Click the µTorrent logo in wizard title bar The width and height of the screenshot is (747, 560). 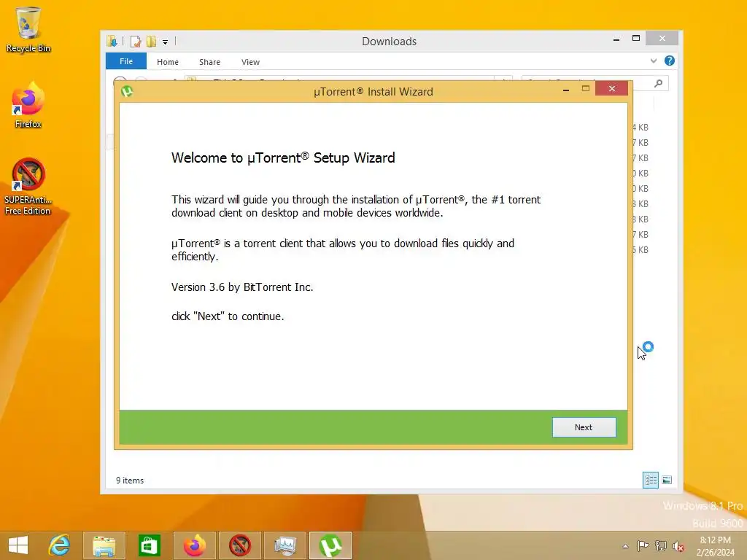click(x=127, y=91)
